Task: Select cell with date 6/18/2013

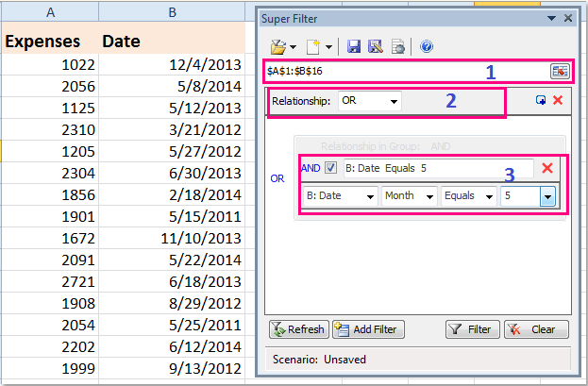Action: click(172, 282)
